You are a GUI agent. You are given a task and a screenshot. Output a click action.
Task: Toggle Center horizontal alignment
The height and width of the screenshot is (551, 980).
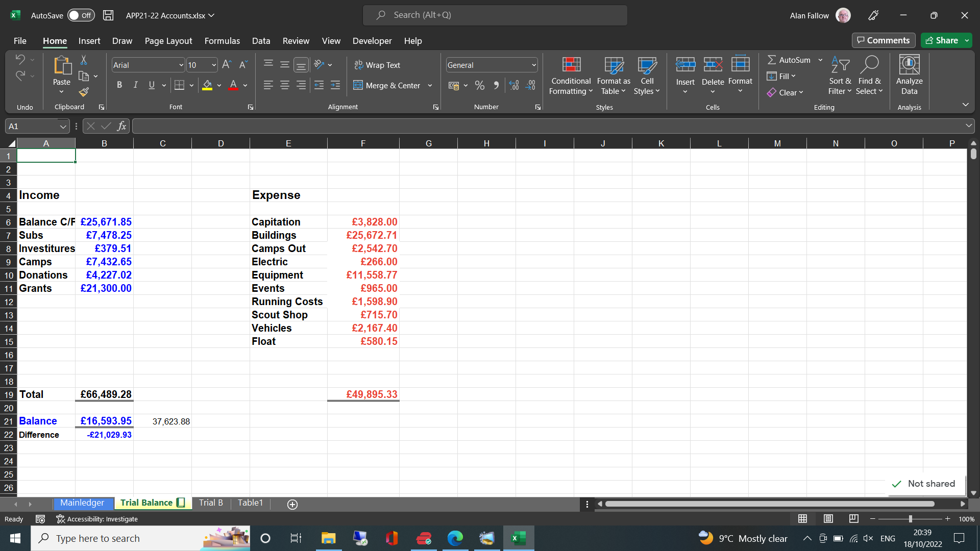[285, 85]
